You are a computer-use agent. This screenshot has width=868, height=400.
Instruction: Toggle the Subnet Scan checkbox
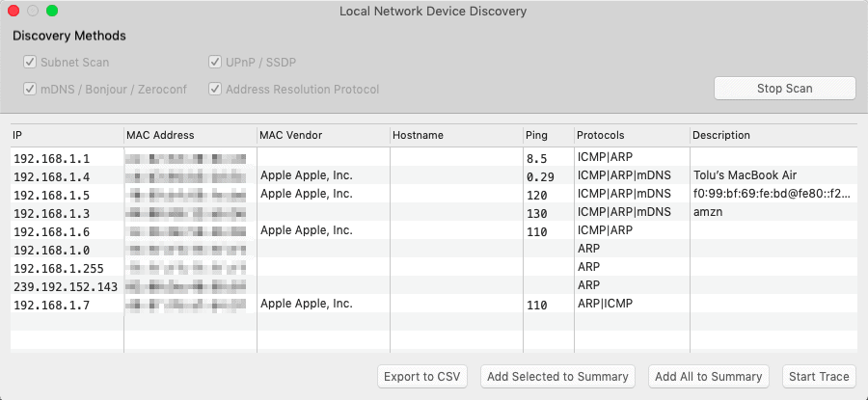[30, 63]
